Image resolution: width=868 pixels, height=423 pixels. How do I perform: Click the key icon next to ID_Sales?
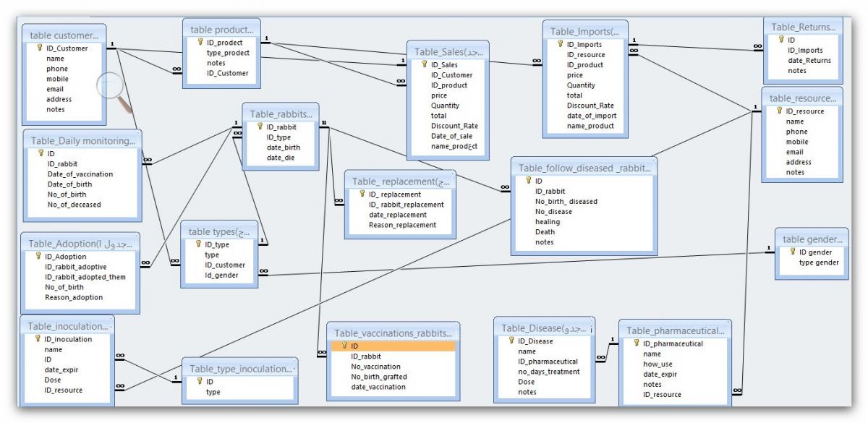424,64
